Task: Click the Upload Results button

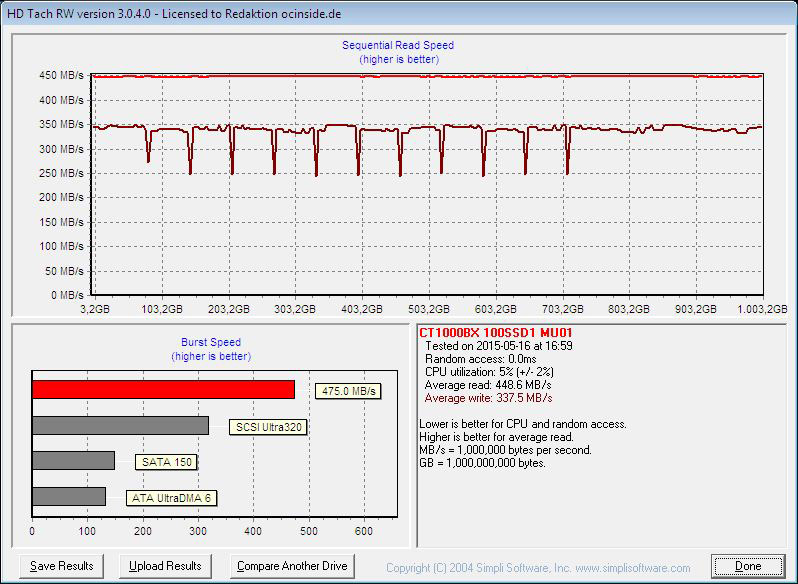Action: click(x=165, y=566)
